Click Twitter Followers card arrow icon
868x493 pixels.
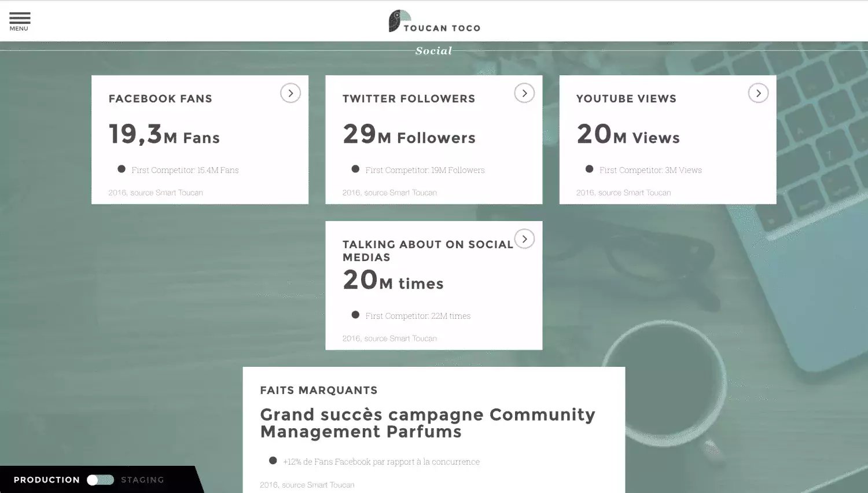click(524, 93)
